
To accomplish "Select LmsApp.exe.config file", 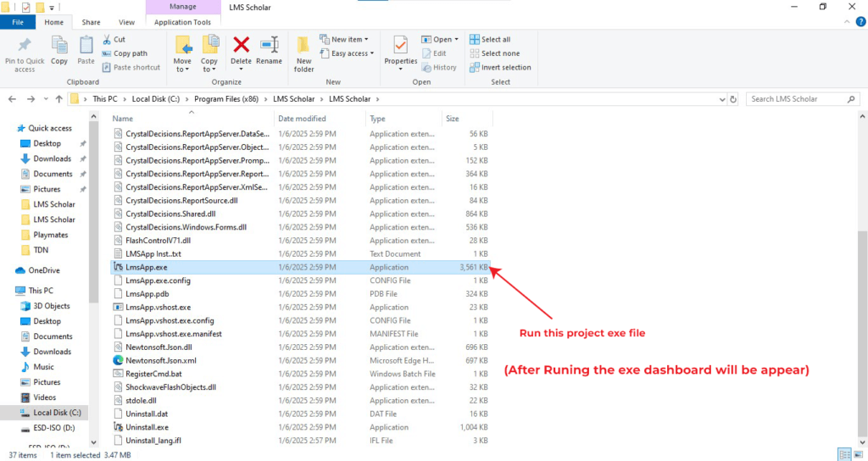I will pyautogui.click(x=301, y=280).
